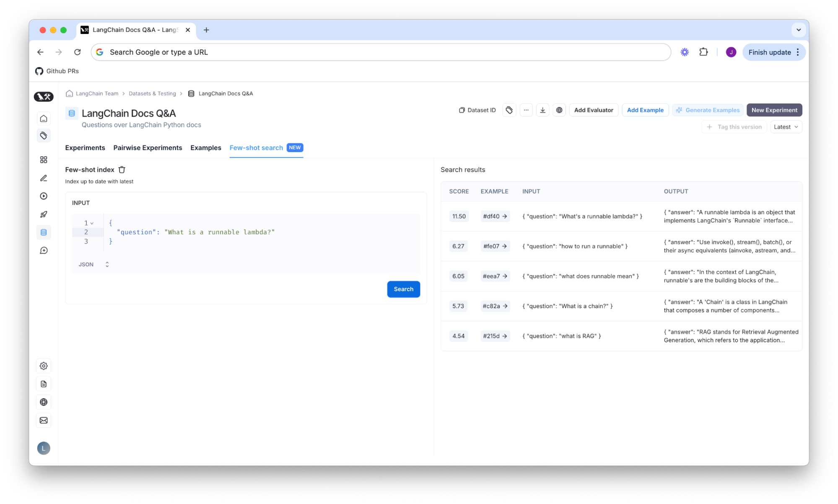The width and height of the screenshot is (838, 504).
Task: Click the browser address bar
Action: 381,52
